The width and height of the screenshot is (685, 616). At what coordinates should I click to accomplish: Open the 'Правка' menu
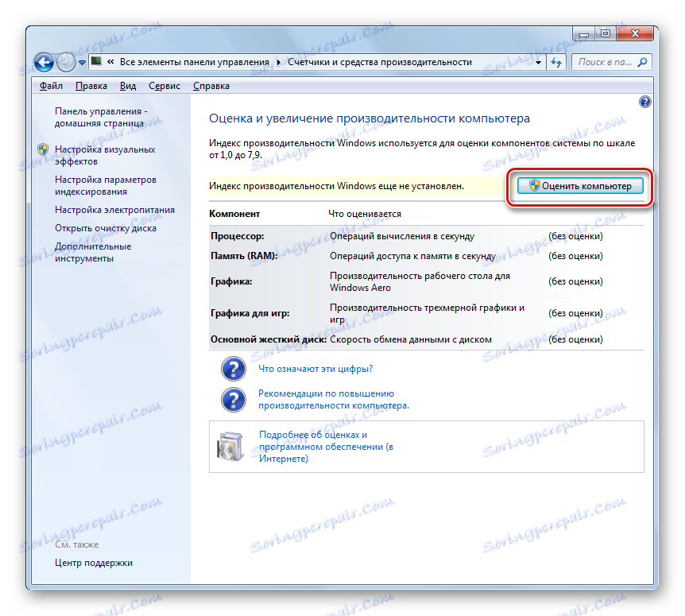coord(91,86)
